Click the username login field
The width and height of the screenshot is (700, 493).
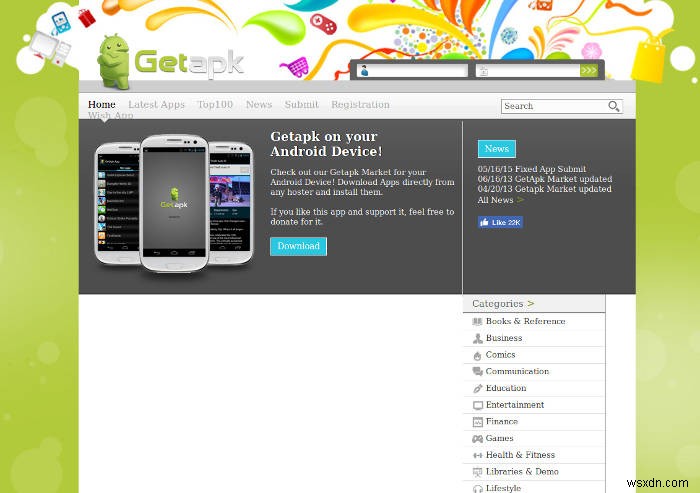[x=412, y=71]
